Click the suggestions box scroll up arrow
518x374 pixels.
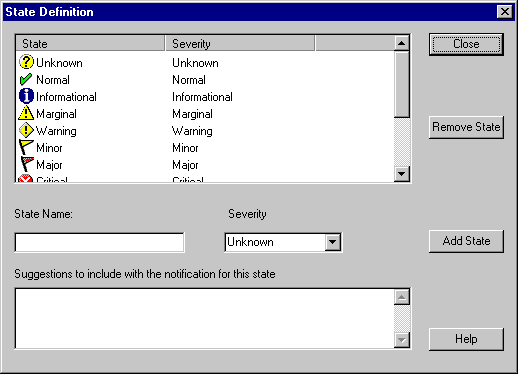(402, 297)
